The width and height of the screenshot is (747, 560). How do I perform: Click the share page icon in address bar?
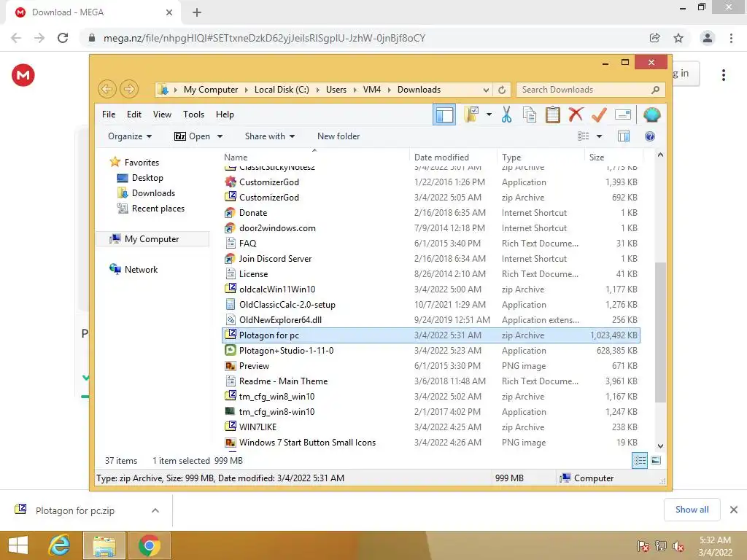tap(655, 38)
